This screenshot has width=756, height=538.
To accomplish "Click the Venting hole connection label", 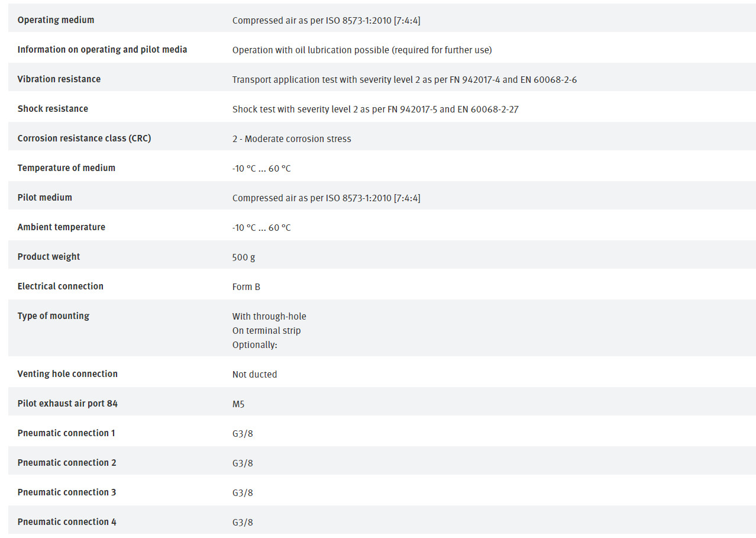I will [67, 374].
